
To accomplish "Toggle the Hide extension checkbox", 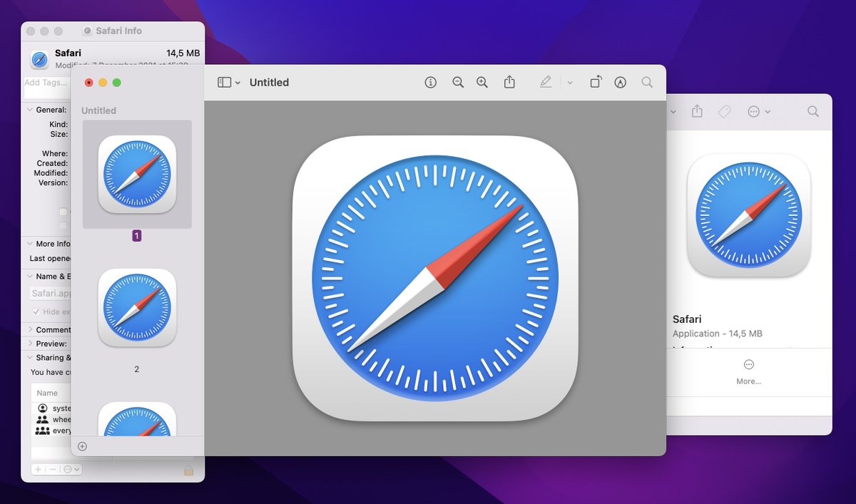I will click(36, 312).
